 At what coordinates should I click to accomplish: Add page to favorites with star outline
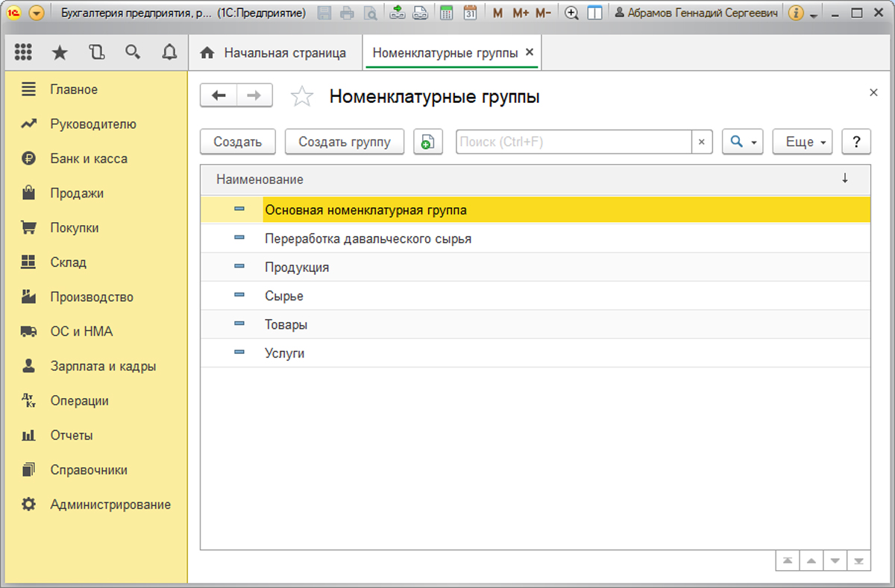tap(301, 96)
